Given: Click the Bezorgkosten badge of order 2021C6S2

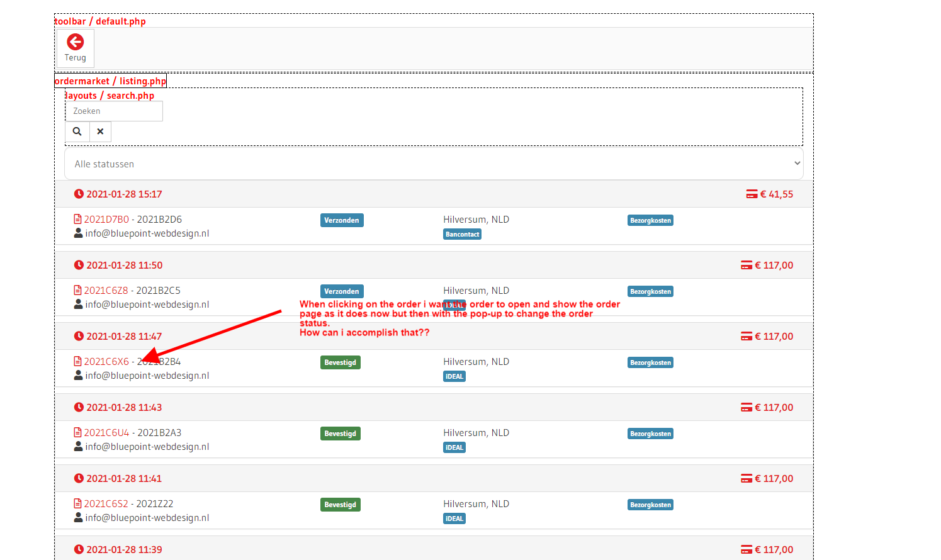Looking at the screenshot, I should (651, 505).
